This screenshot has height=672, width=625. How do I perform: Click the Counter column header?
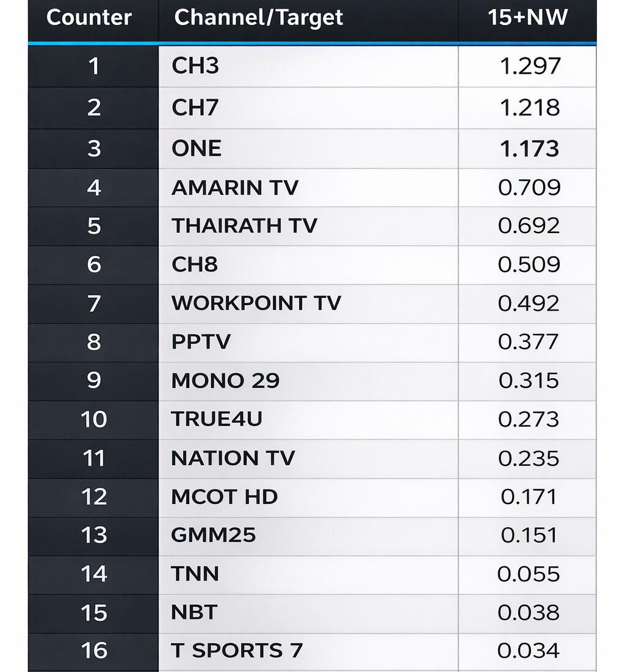coord(89,18)
